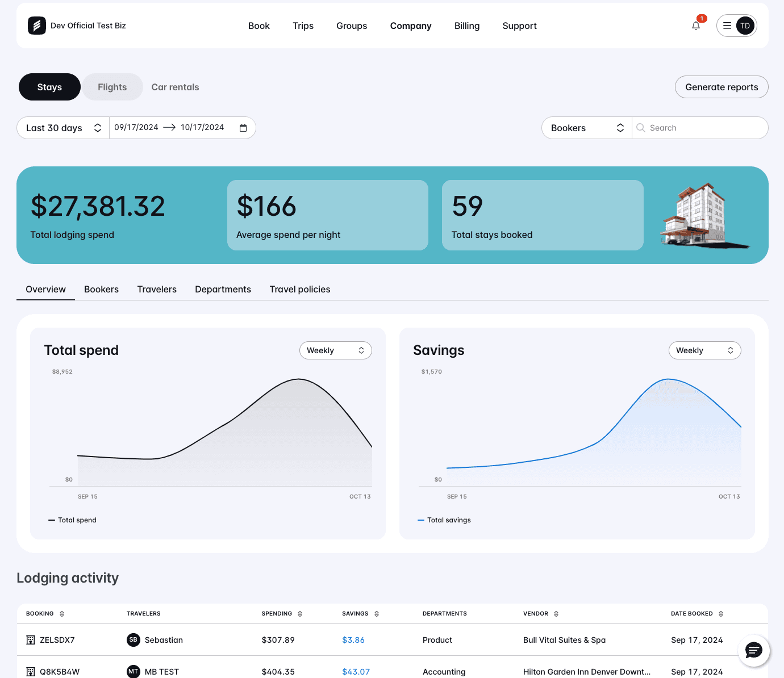Open the Travelers tab
The image size is (784, 678).
(157, 290)
